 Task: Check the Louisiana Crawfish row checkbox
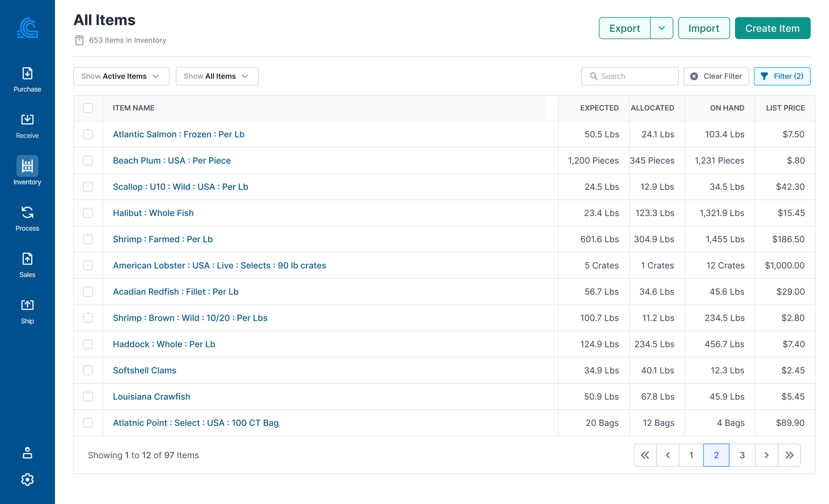[88, 396]
